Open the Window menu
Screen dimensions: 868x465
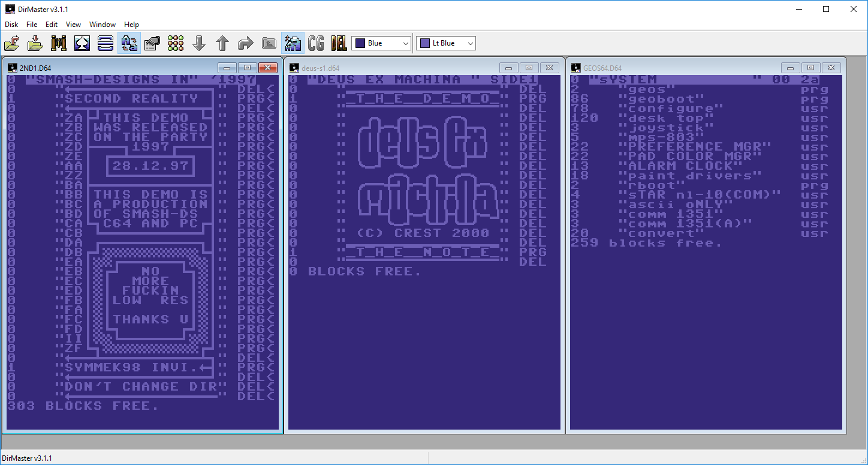pos(103,25)
